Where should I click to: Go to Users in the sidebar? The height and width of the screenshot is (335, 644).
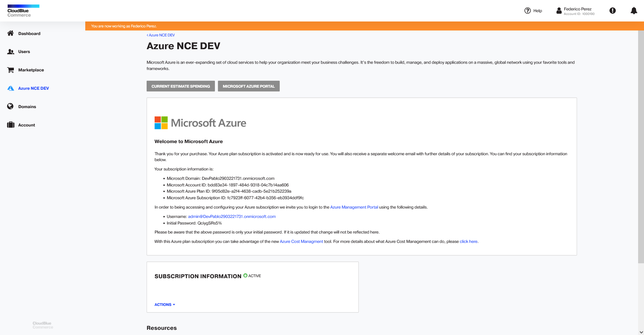pyautogui.click(x=24, y=52)
